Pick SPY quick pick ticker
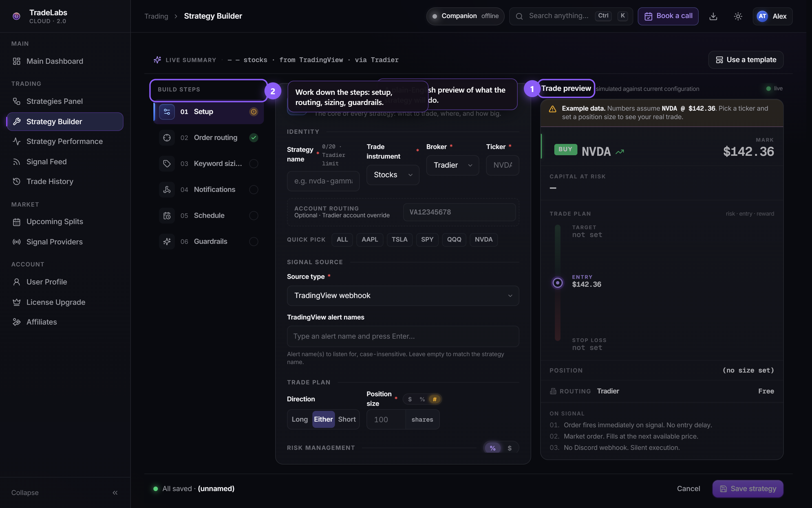Image resolution: width=812 pixels, height=508 pixels. coord(427,240)
